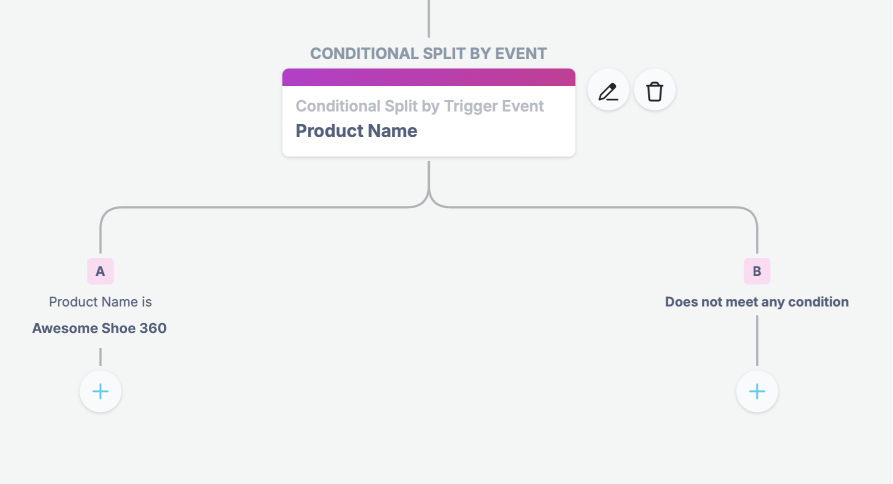Click connector line below 'Does not meet any condition'

point(757,341)
